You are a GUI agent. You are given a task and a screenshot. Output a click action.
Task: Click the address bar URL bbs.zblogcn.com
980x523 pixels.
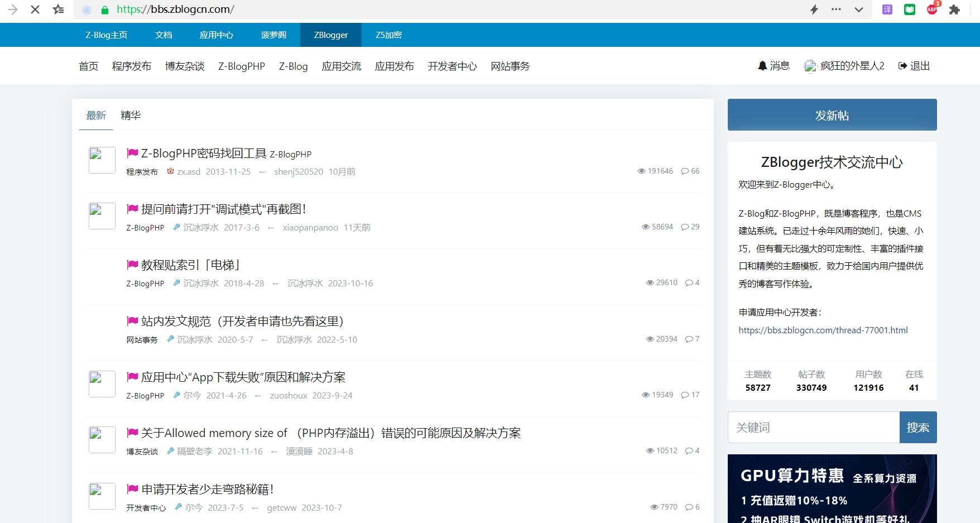[175, 9]
